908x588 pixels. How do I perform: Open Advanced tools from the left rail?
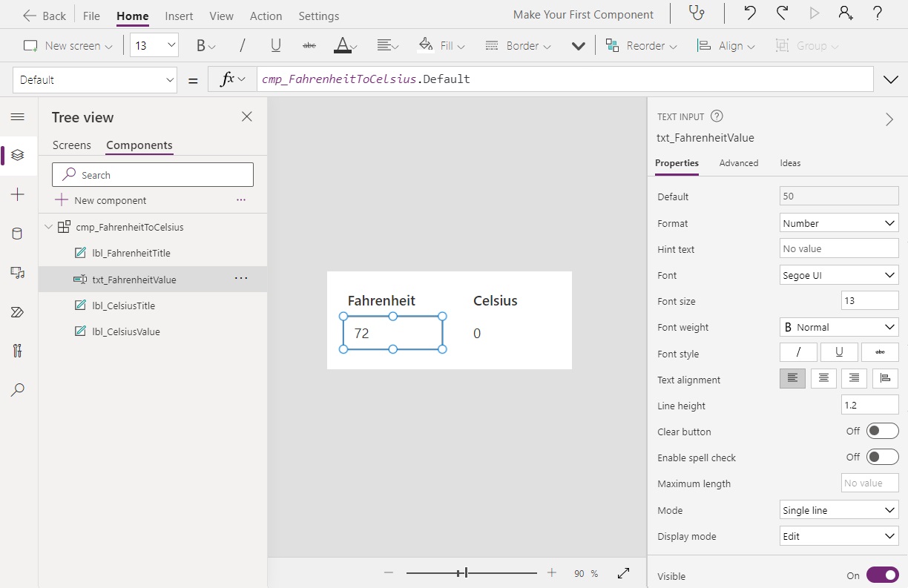click(x=18, y=351)
